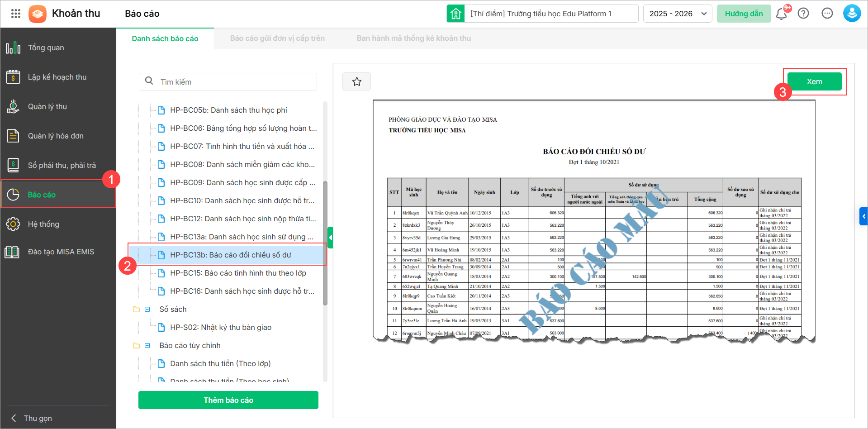Image resolution: width=868 pixels, height=429 pixels.
Task: Open Đào tạo MISA EMIS in sidebar
Action: click(58, 252)
